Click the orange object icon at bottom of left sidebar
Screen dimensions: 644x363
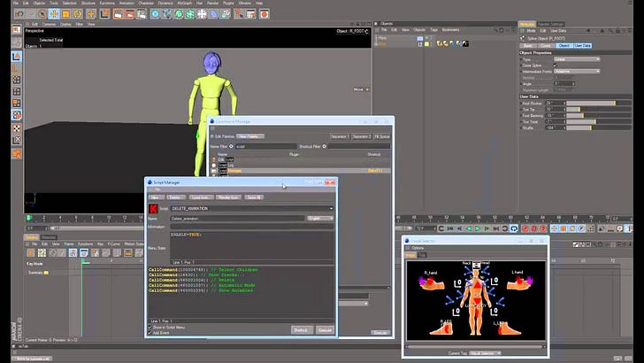tap(17, 154)
